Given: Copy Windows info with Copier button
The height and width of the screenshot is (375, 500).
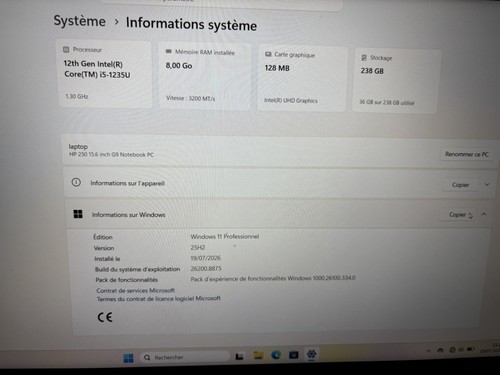Looking at the screenshot, I should 459,215.
